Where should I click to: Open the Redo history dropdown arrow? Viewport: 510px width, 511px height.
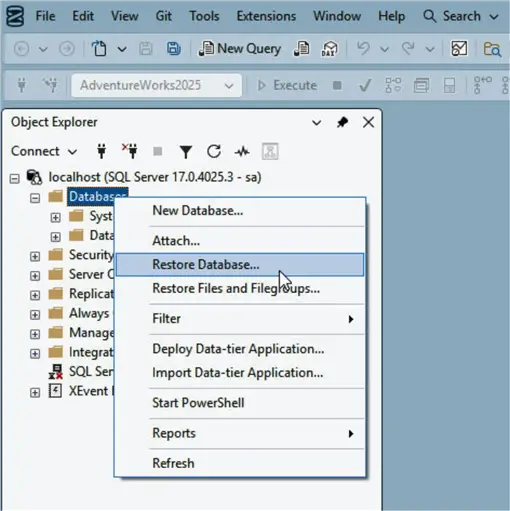tap(430, 50)
